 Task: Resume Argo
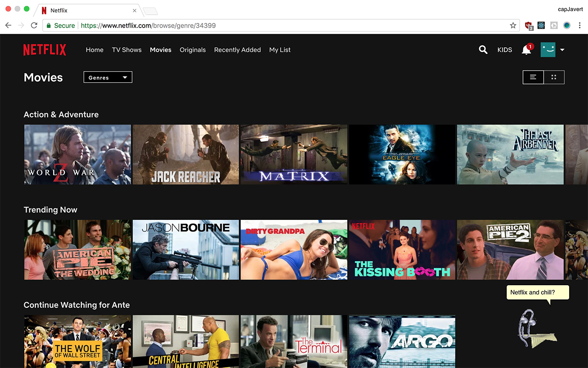coord(402,341)
